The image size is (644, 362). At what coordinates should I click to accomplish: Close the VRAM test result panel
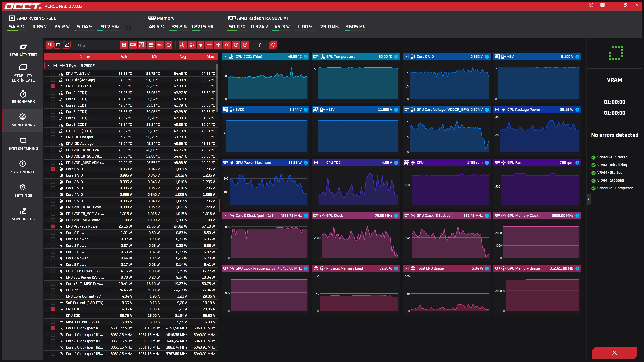(614, 353)
